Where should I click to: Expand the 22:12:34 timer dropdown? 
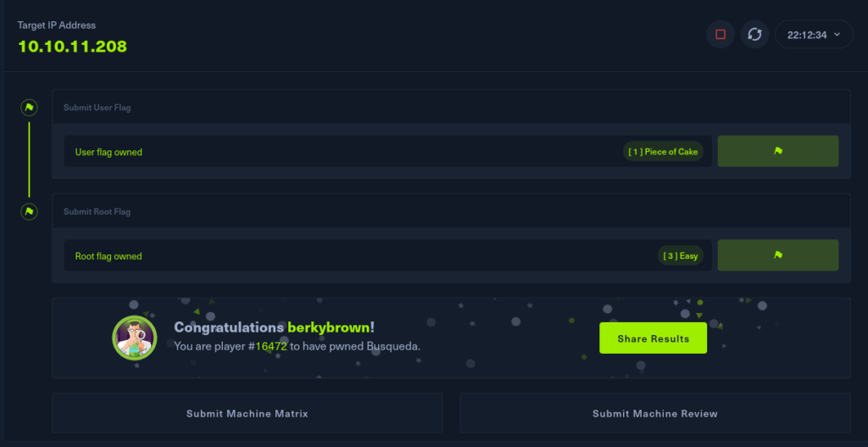click(x=813, y=35)
